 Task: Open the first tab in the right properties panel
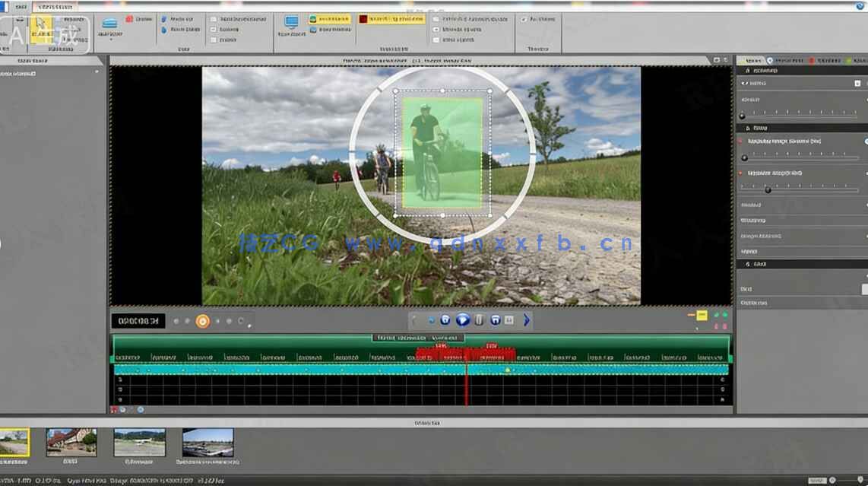[751, 60]
